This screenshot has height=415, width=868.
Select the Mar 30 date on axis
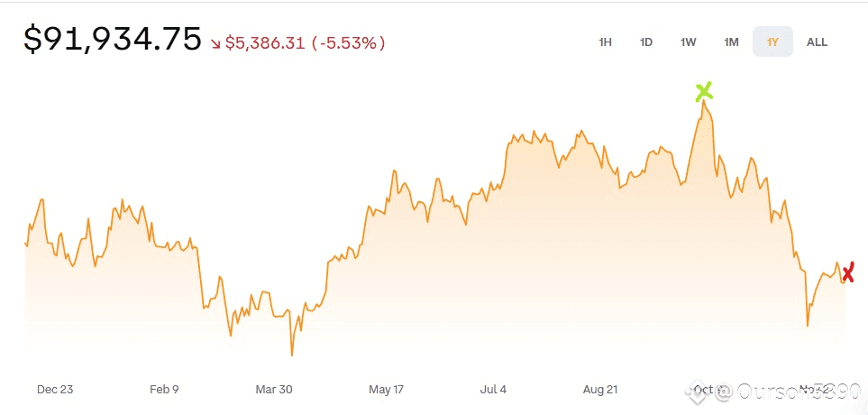tap(274, 390)
